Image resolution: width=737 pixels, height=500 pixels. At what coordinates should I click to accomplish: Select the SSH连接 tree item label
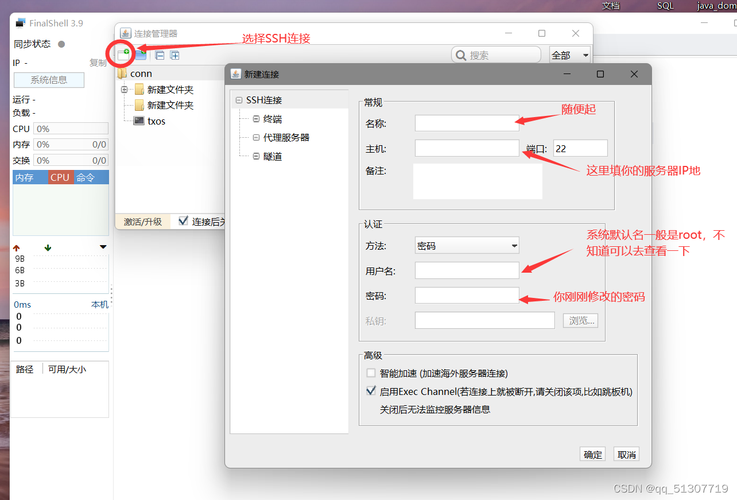point(264,100)
